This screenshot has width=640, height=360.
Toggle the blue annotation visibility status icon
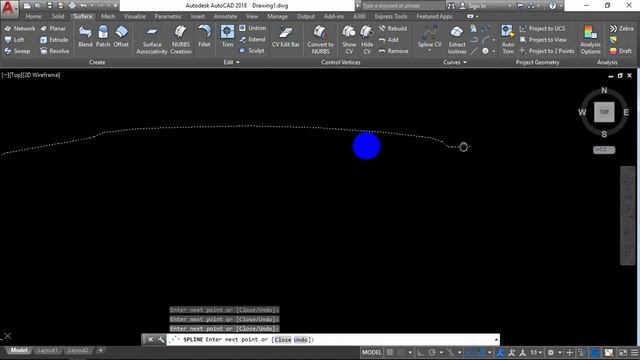click(500, 352)
